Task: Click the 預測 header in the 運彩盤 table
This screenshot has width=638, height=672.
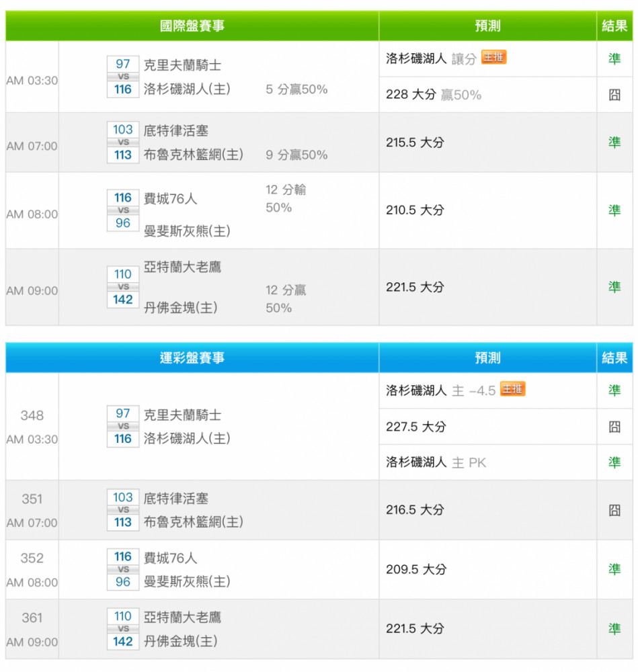Action: (487, 358)
